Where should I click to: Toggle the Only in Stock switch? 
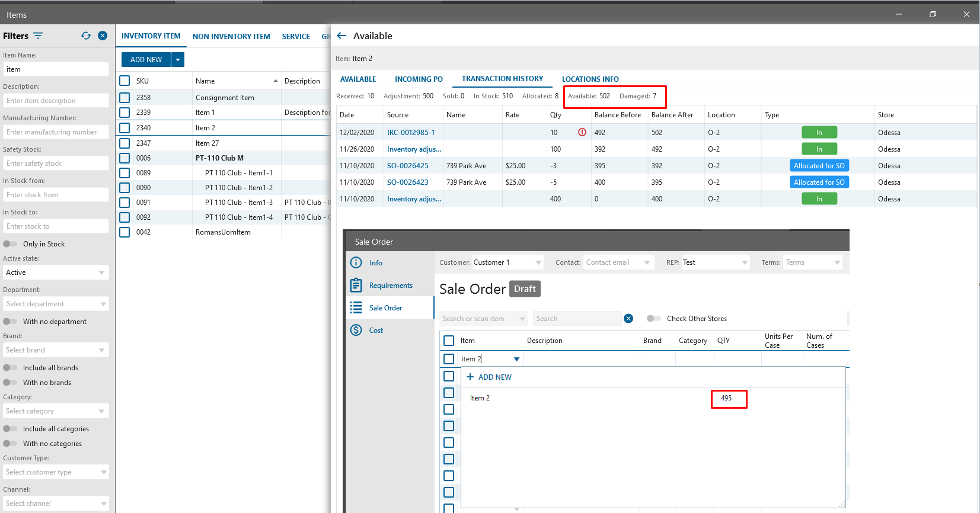pyautogui.click(x=11, y=243)
